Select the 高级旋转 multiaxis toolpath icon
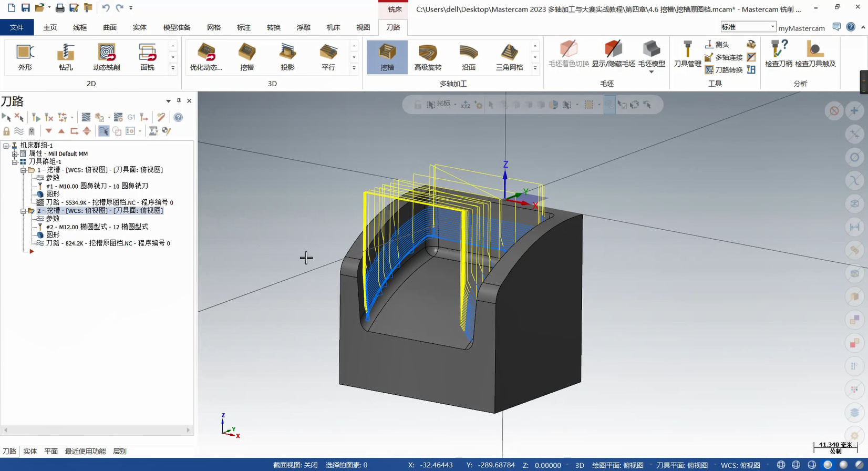The height and width of the screenshot is (471, 868). point(428,57)
